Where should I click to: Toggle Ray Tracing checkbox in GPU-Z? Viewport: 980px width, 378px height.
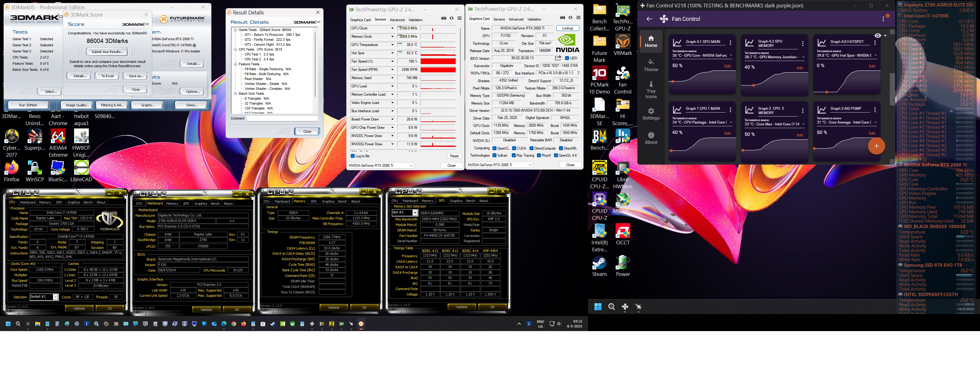pos(514,155)
